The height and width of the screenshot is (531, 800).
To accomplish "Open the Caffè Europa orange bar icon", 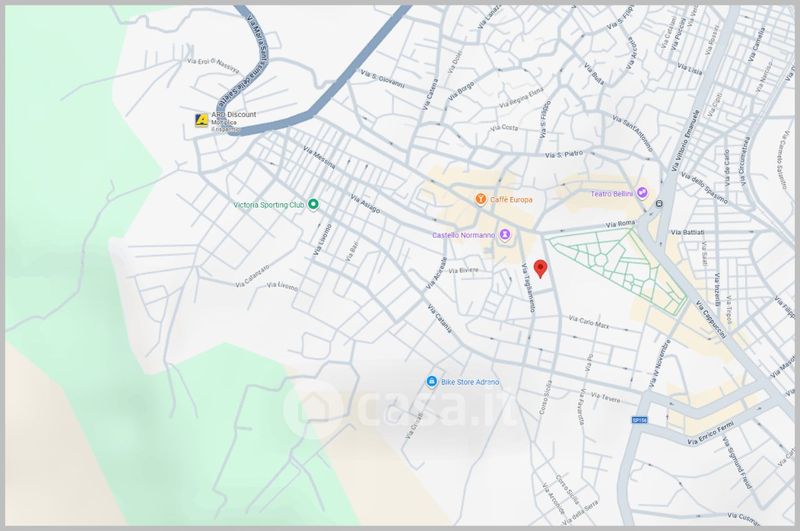I will pos(480,199).
